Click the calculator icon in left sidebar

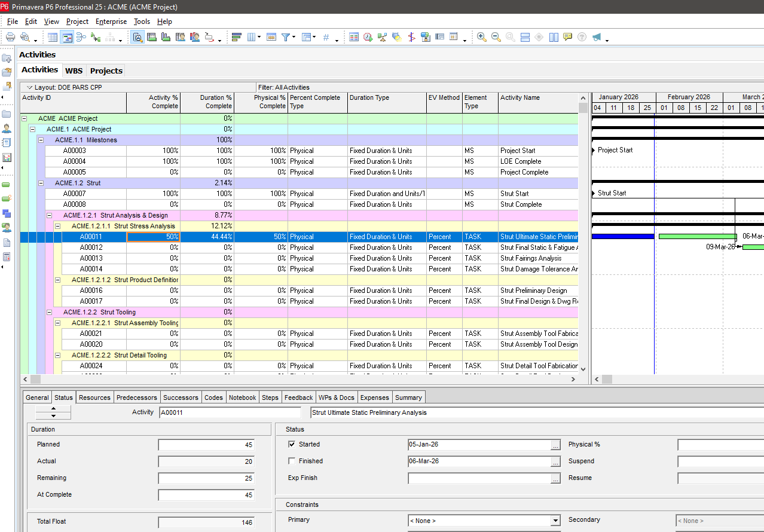click(x=7, y=257)
